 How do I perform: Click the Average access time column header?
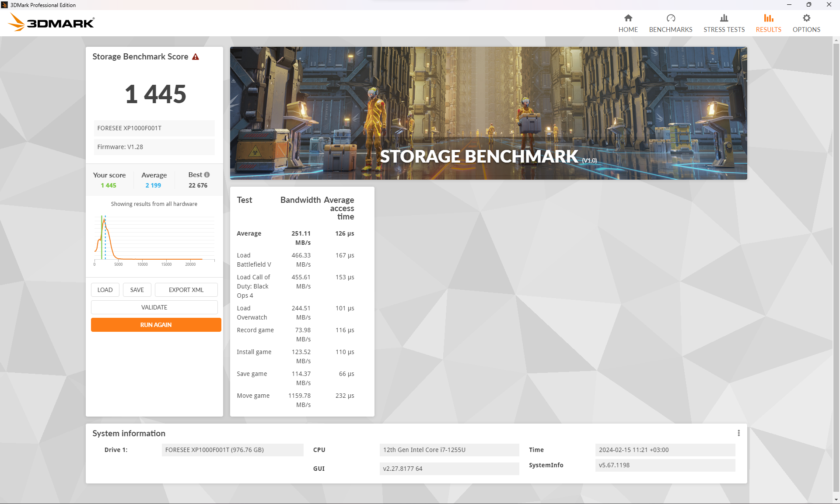click(339, 208)
